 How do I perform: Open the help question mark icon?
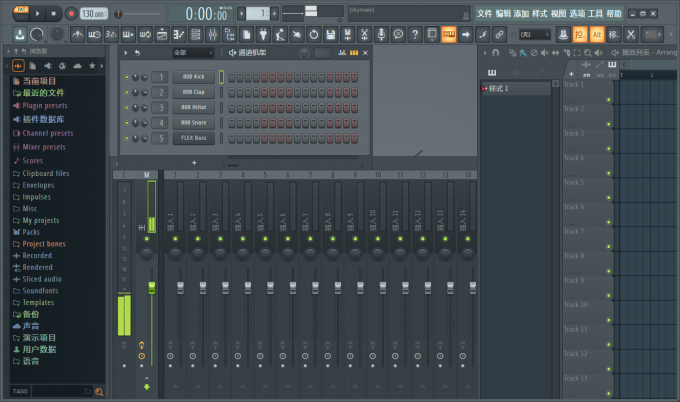(415, 34)
